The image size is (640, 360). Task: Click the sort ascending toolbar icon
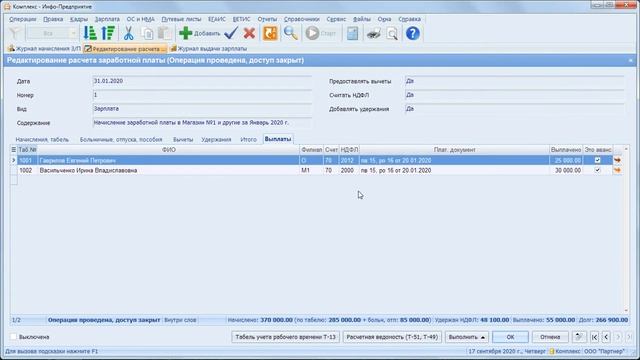[90, 33]
